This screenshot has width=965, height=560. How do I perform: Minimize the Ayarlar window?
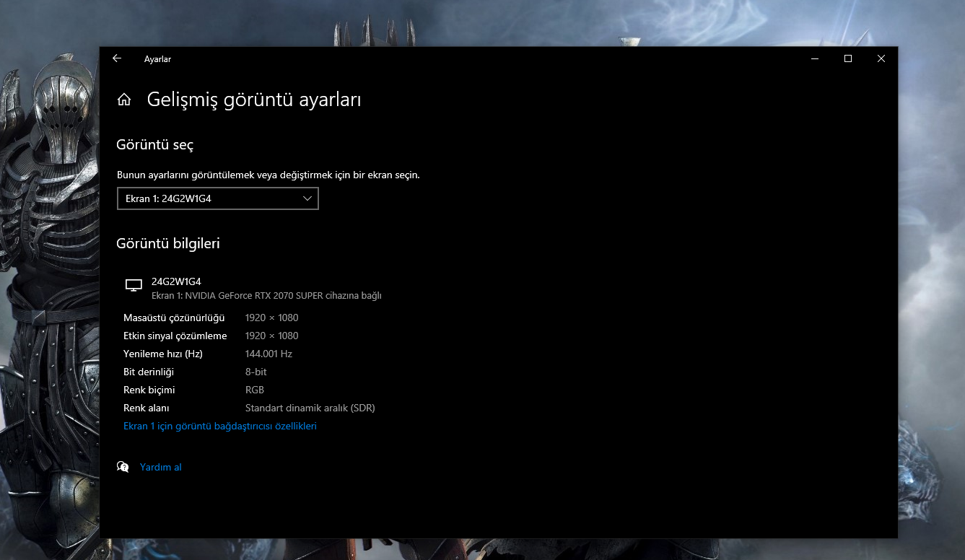[815, 58]
